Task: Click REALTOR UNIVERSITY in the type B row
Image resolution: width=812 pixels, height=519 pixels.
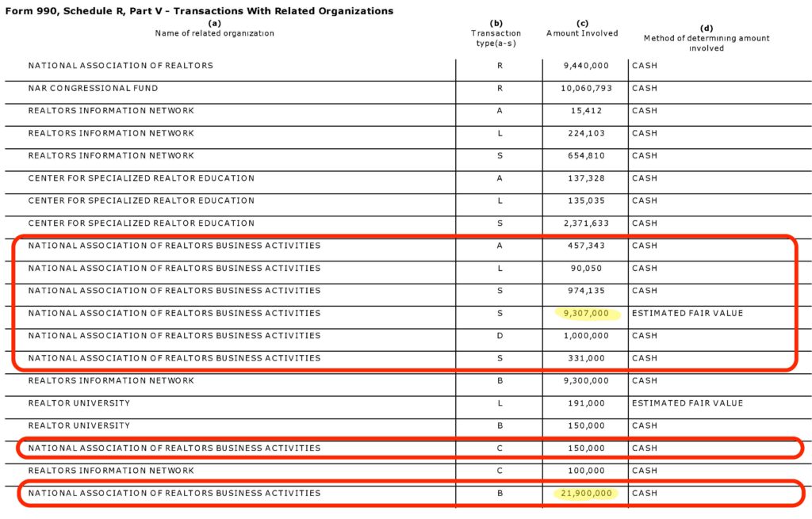Action: (79, 426)
